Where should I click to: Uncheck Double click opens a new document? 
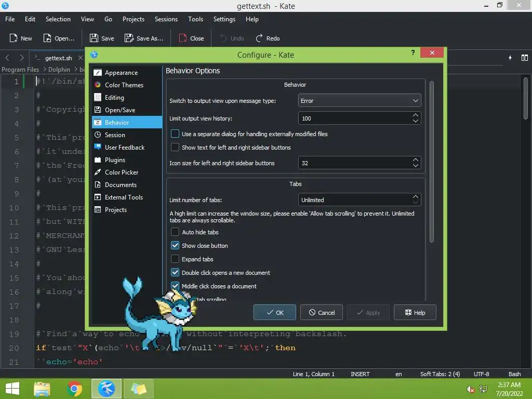click(x=175, y=272)
